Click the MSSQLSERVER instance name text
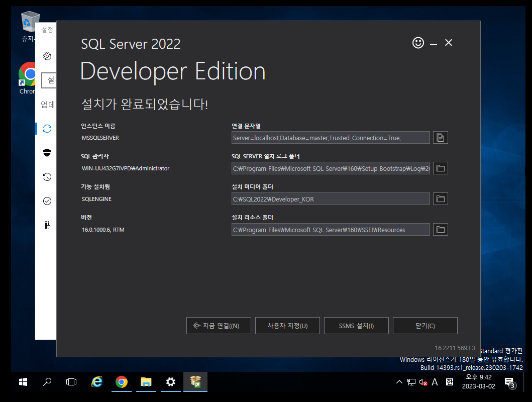 click(100, 138)
